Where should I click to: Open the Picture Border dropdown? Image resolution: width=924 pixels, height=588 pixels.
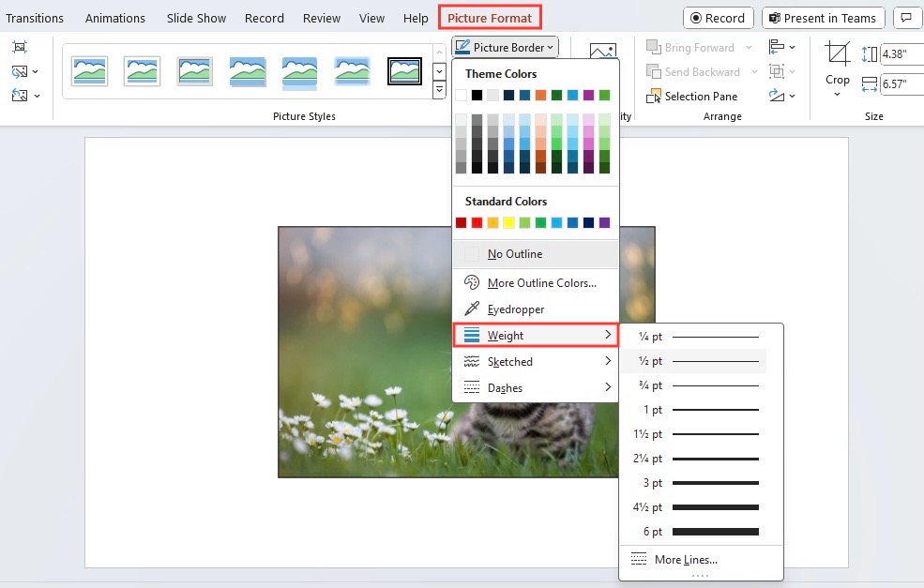[x=505, y=47]
